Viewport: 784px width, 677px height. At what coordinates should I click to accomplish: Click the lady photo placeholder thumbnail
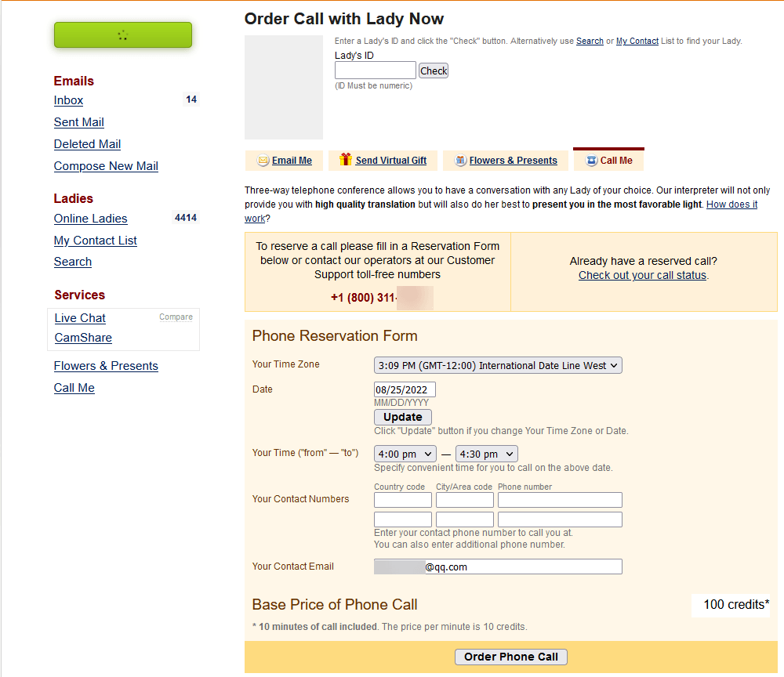pyautogui.click(x=284, y=87)
